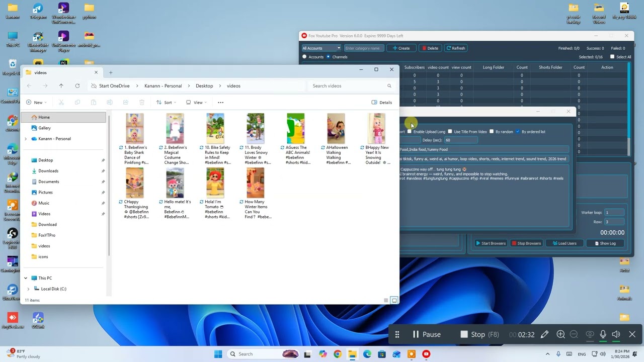
Task: Select the Channels radio button
Action: point(329,57)
